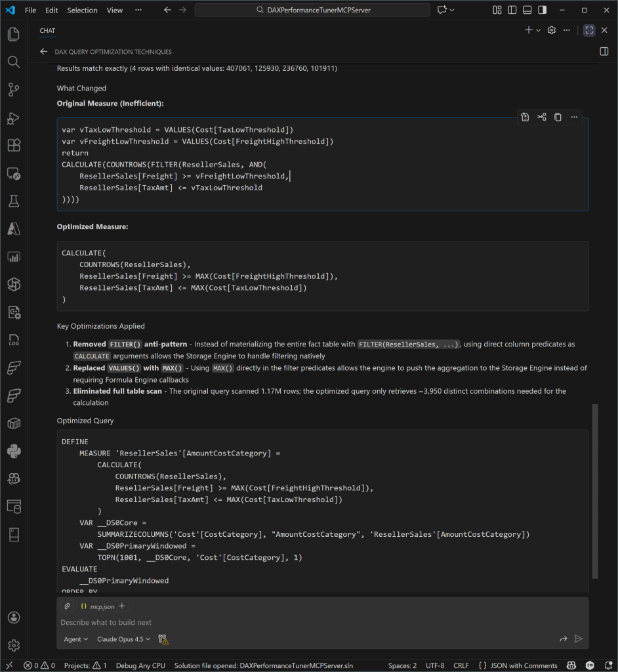Open chat settings gear
Viewport: 618px width, 672px height.
552,30
